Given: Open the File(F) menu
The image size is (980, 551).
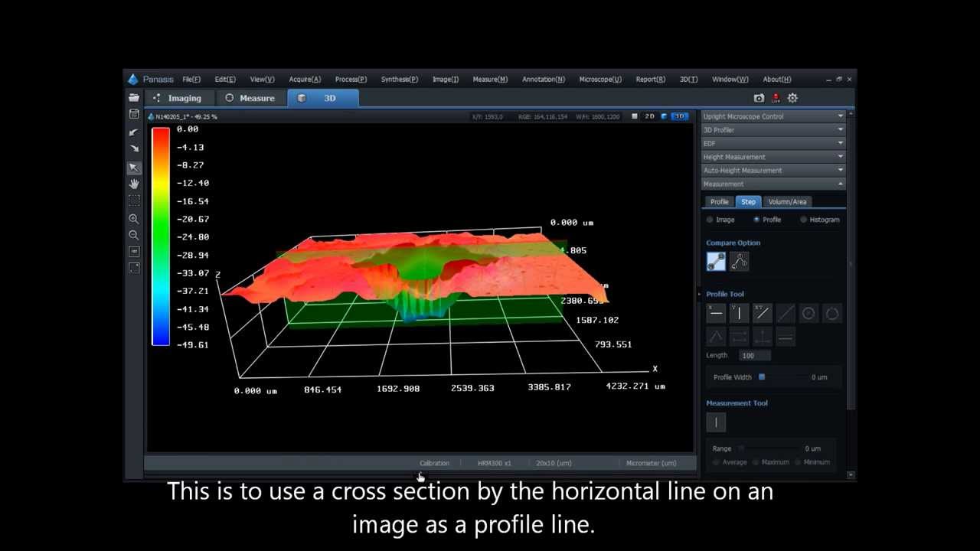Looking at the screenshot, I should (x=191, y=79).
